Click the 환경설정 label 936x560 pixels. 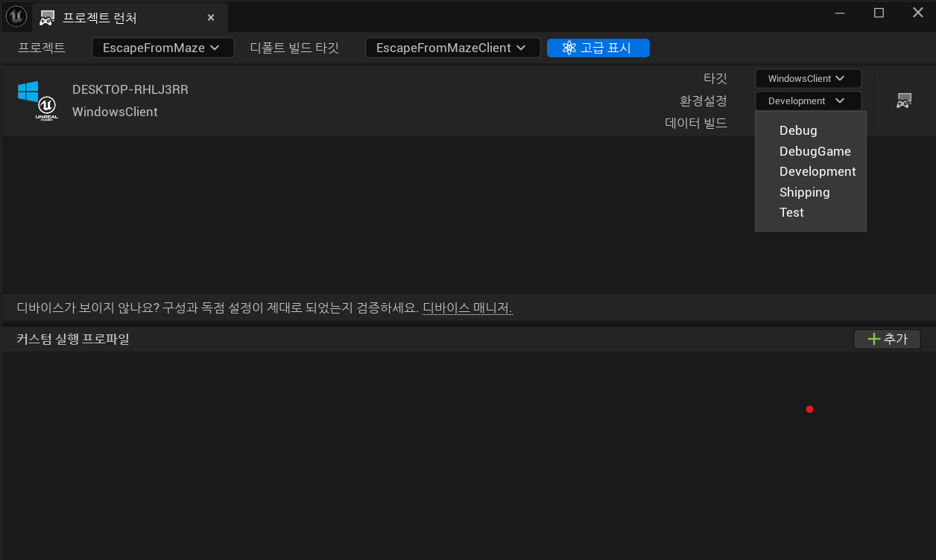click(703, 101)
